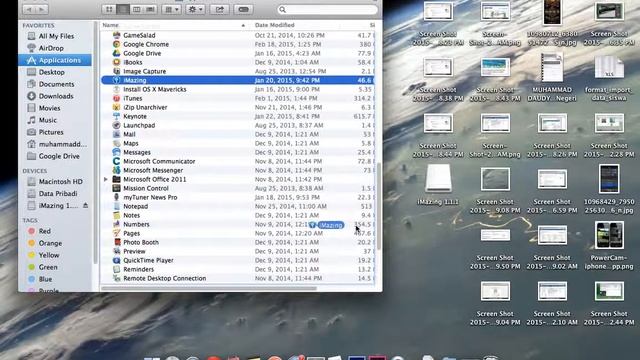Select Remote Desktop Connection application
This screenshot has height=360, width=640.
click(x=238, y=278)
